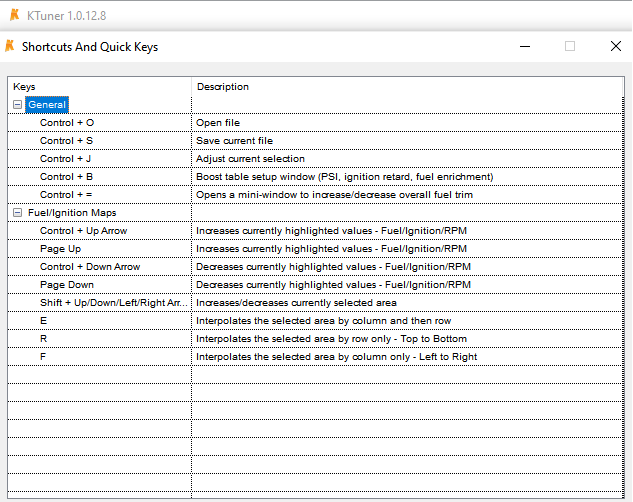This screenshot has width=633, height=502.
Task: Click the 'Open file' description
Action: [x=218, y=123]
